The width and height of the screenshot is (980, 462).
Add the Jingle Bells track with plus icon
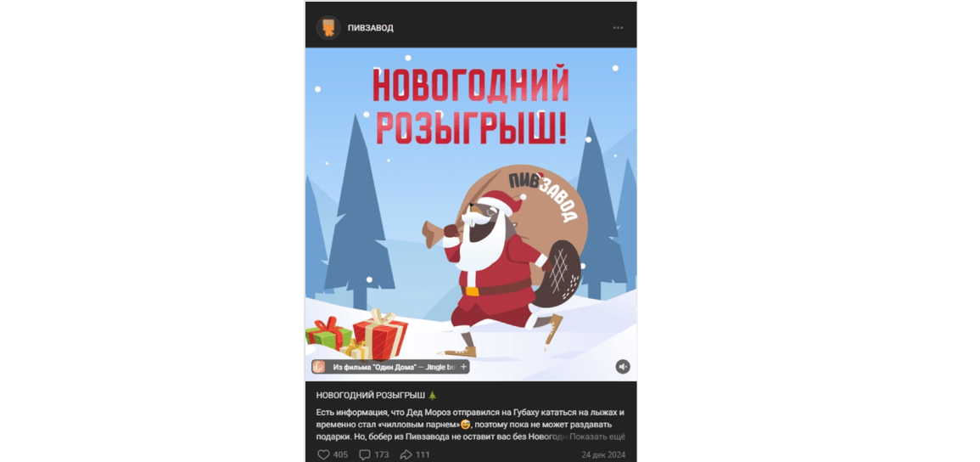(464, 367)
